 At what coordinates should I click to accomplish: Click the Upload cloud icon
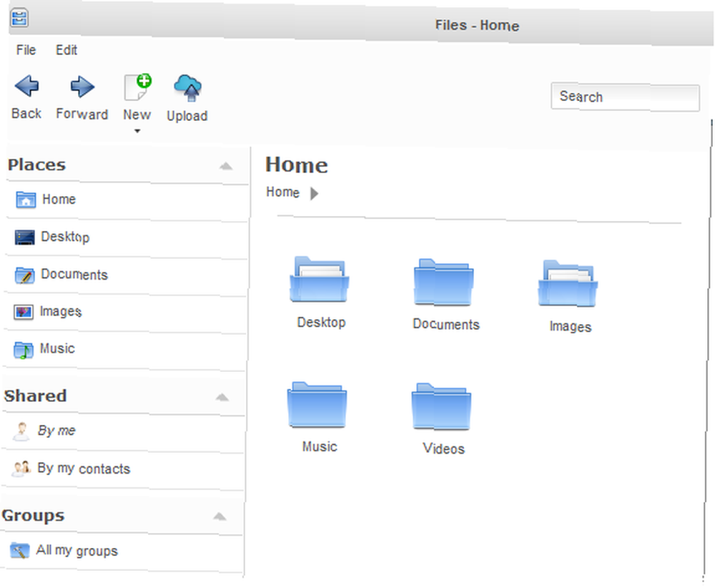point(187,87)
